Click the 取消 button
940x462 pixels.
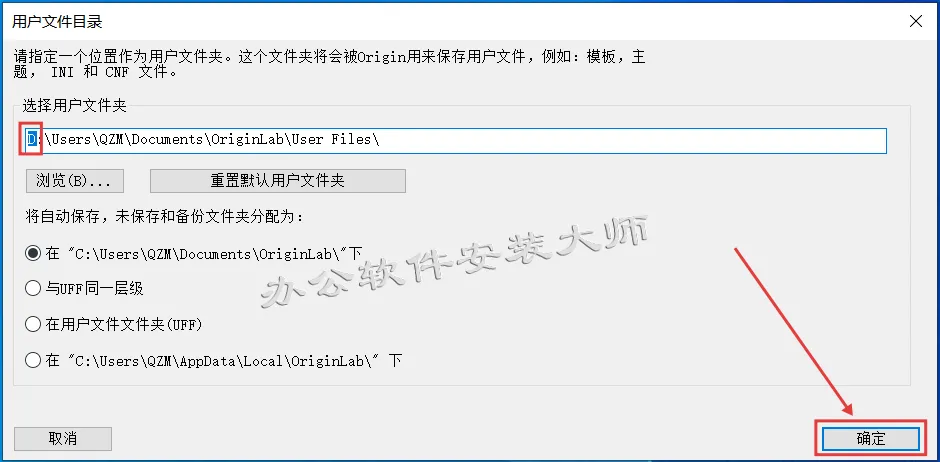[63, 439]
